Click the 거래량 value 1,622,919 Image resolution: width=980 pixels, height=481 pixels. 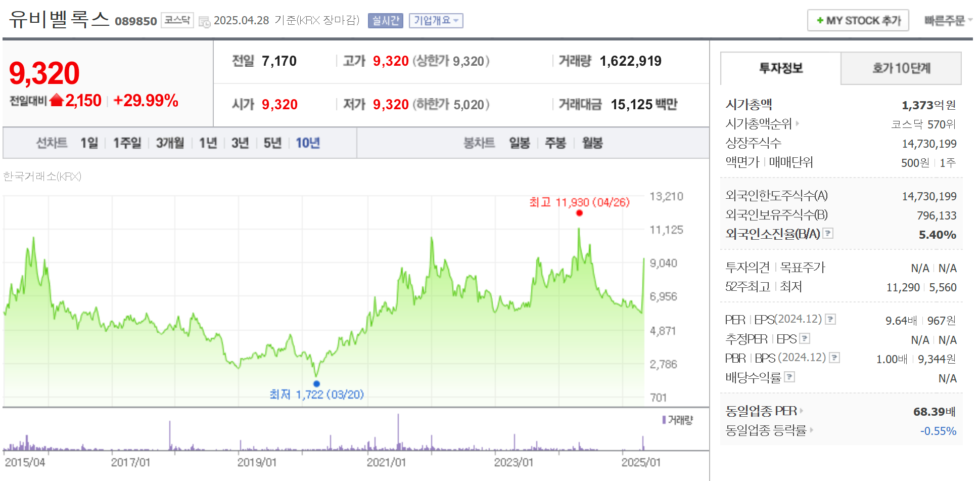point(630,61)
